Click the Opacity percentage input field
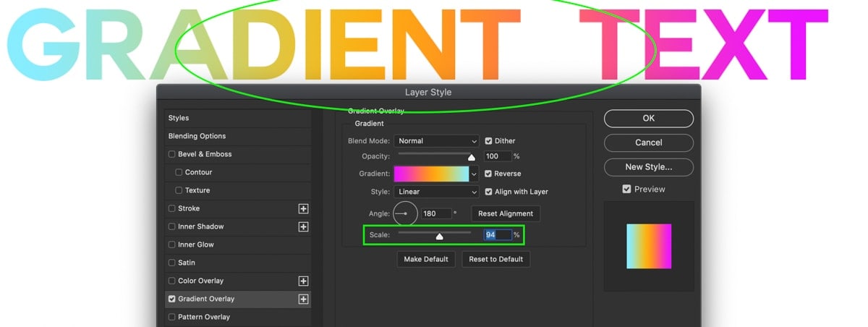This screenshot has width=868, height=327. pos(498,156)
